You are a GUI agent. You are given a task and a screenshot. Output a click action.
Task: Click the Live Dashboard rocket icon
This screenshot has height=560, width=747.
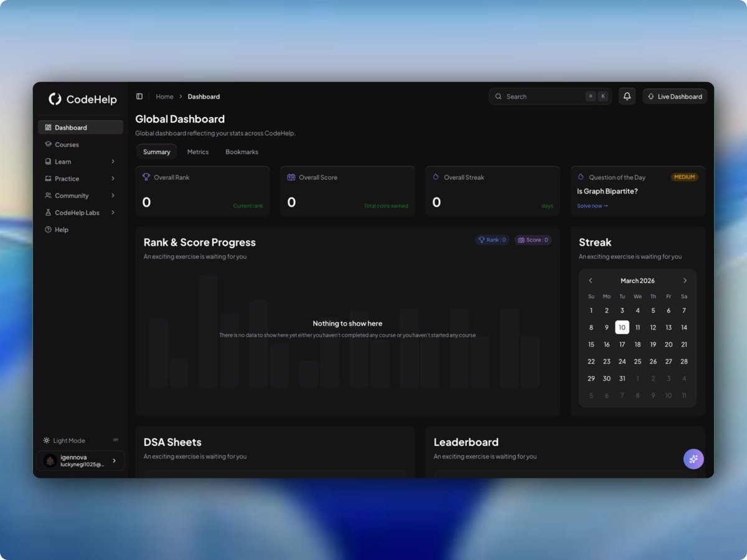(x=651, y=96)
